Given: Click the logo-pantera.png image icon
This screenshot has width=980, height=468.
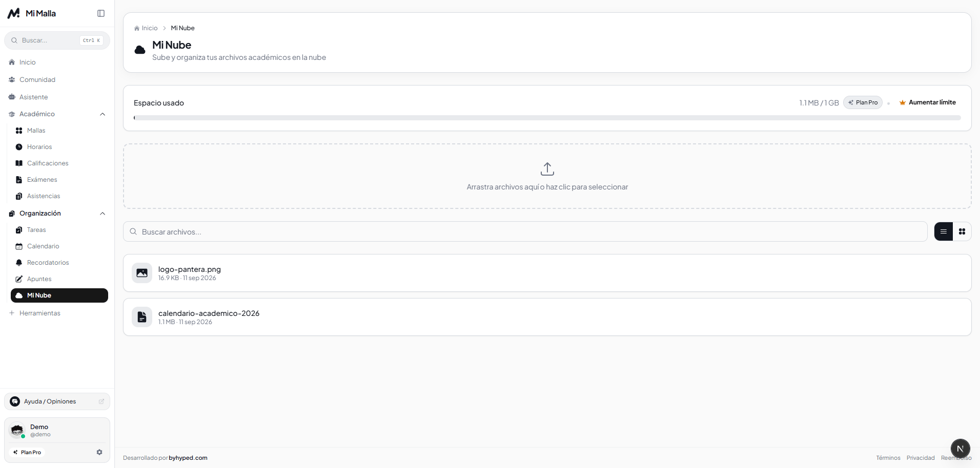Looking at the screenshot, I should tap(142, 273).
